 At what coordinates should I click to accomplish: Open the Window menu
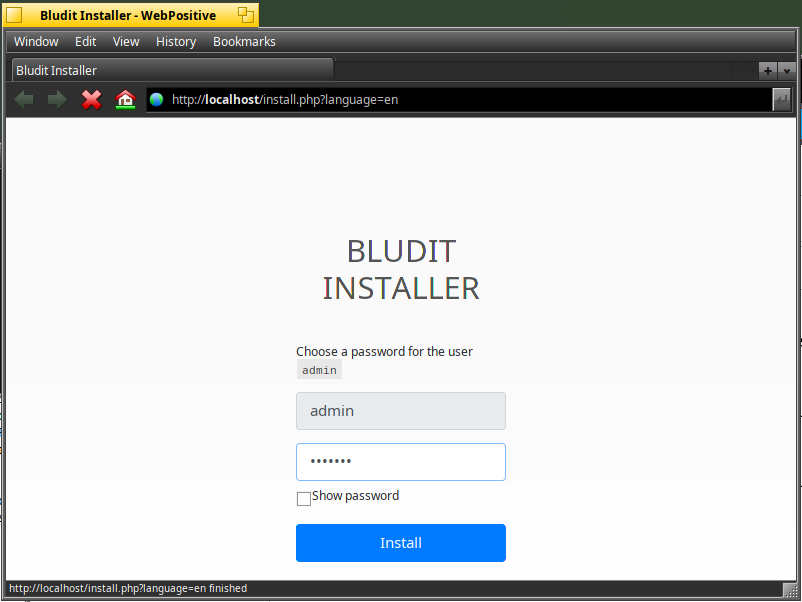pos(36,41)
